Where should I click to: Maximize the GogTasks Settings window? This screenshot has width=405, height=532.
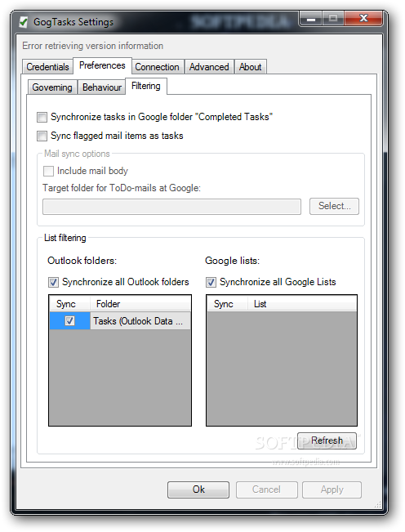tap(333, 19)
